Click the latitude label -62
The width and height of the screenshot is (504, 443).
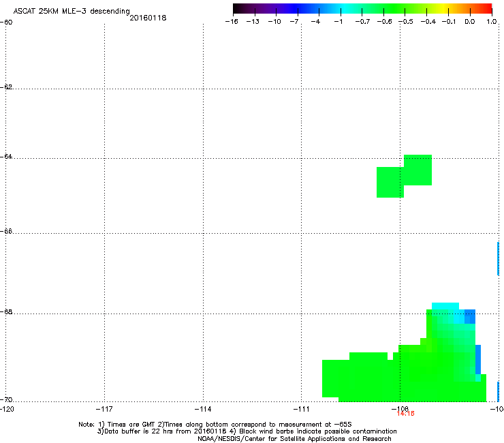(6, 87)
